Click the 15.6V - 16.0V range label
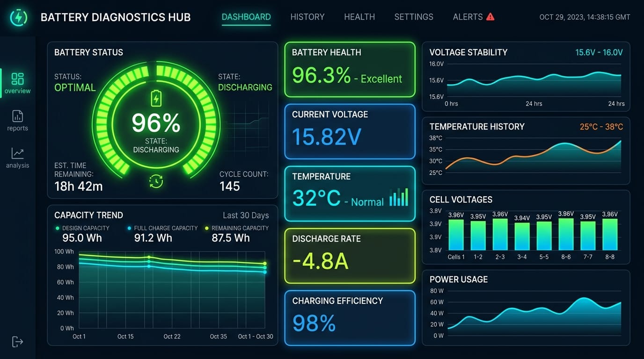The width and height of the screenshot is (644, 359). click(599, 52)
